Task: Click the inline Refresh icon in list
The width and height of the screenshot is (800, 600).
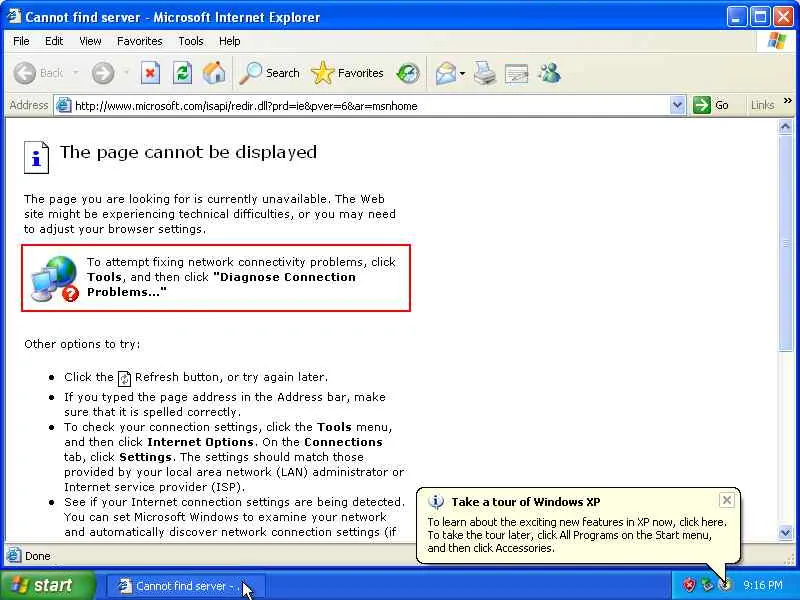Action: [x=124, y=378]
